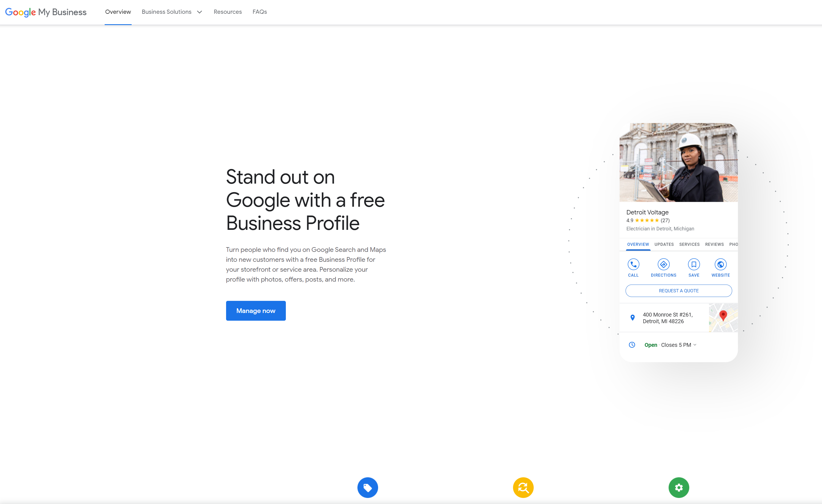Click the Request a Quote button
The width and height of the screenshot is (822, 504).
679,290
